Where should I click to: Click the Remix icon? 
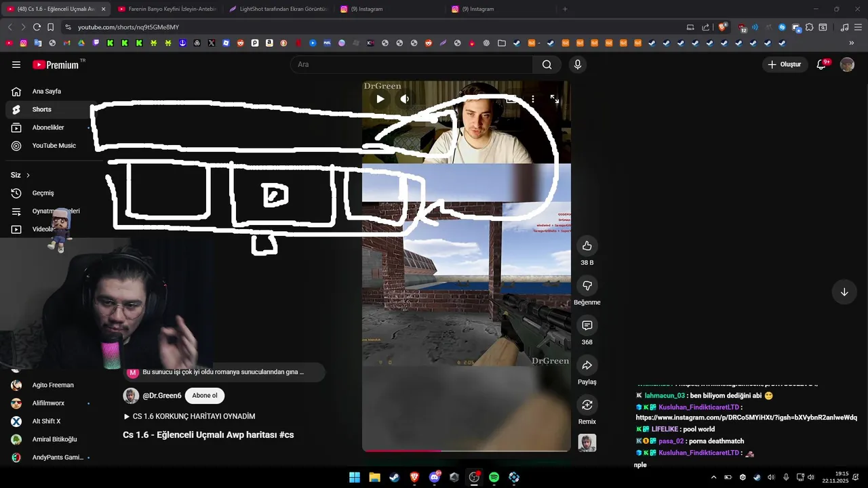(x=587, y=405)
